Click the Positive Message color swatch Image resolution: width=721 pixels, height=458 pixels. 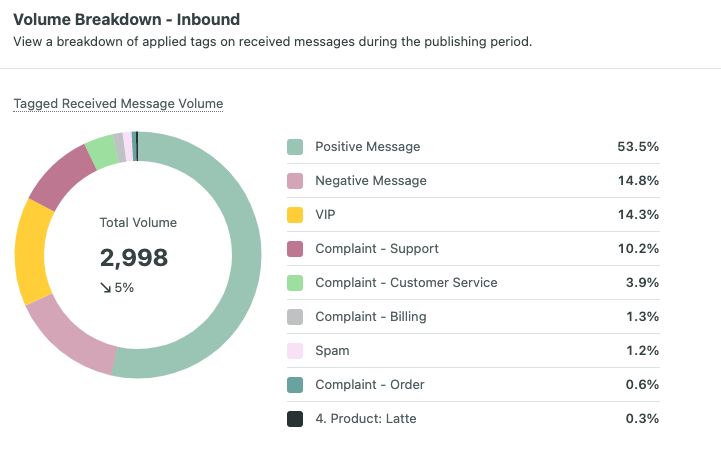295,147
